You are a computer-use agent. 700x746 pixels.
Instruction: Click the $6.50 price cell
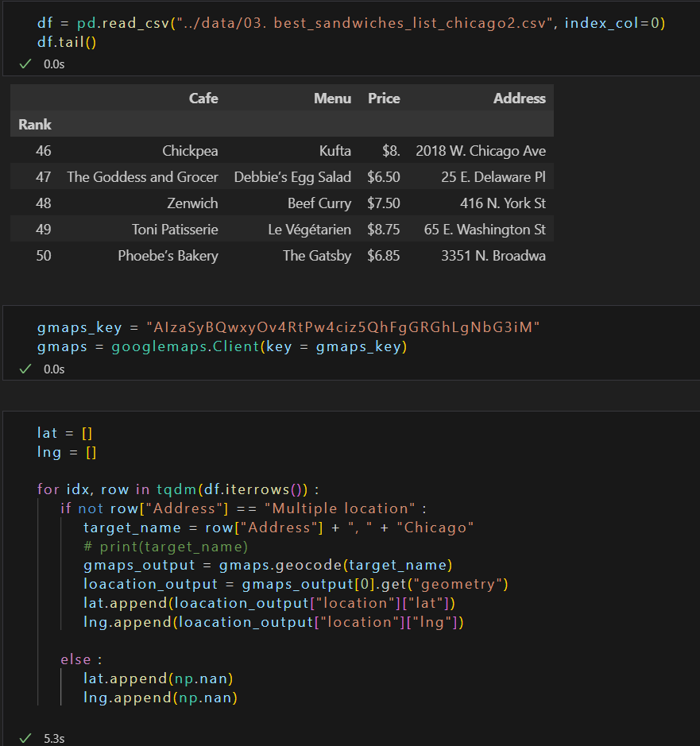click(x=384, y=177)
